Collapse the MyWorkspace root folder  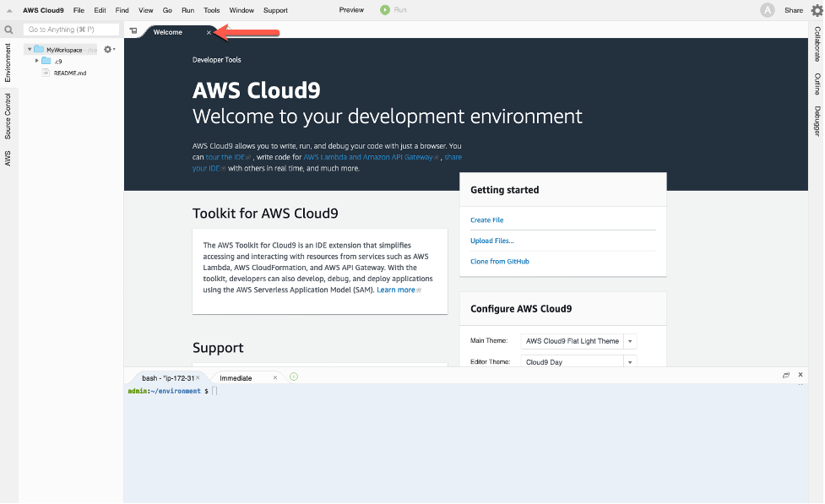pyautogui.click(x=29, y=50)
